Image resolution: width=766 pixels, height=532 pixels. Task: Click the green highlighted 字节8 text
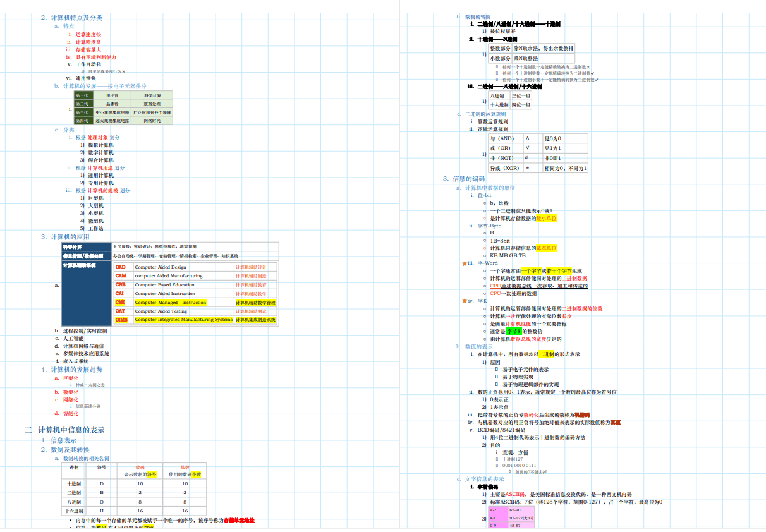click(x=513, y=331)
